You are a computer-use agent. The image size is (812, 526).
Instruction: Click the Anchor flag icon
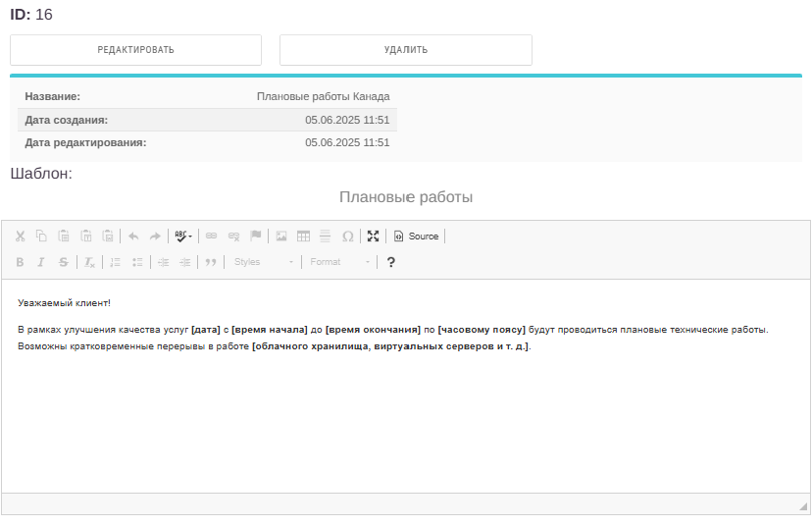click(x=255, y=237)
